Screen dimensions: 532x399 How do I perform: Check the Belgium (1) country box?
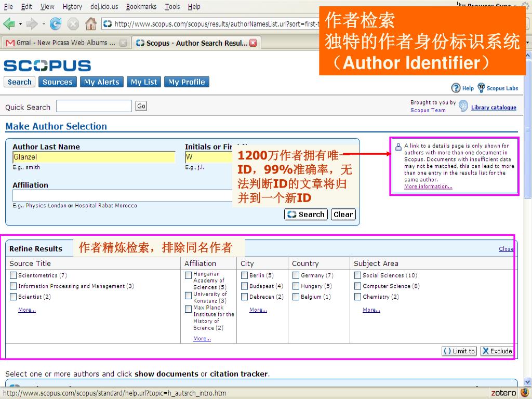(x=296, y=297)
